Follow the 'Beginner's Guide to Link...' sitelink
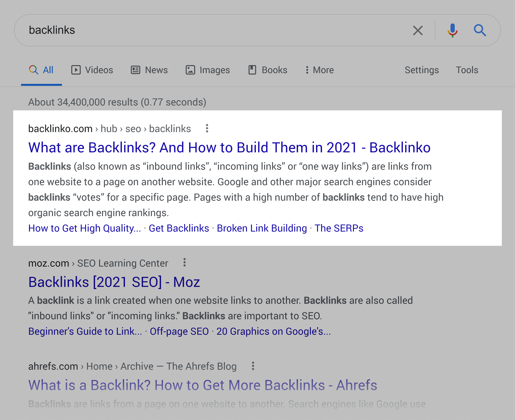Image resolution: width=515 pixels, height=420 pixels. click(85, 331)
